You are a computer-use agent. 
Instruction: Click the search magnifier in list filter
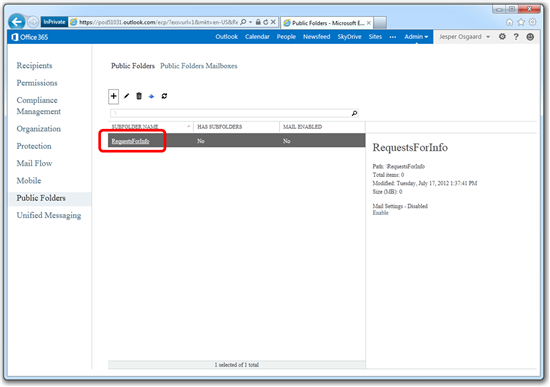point(354,113)
